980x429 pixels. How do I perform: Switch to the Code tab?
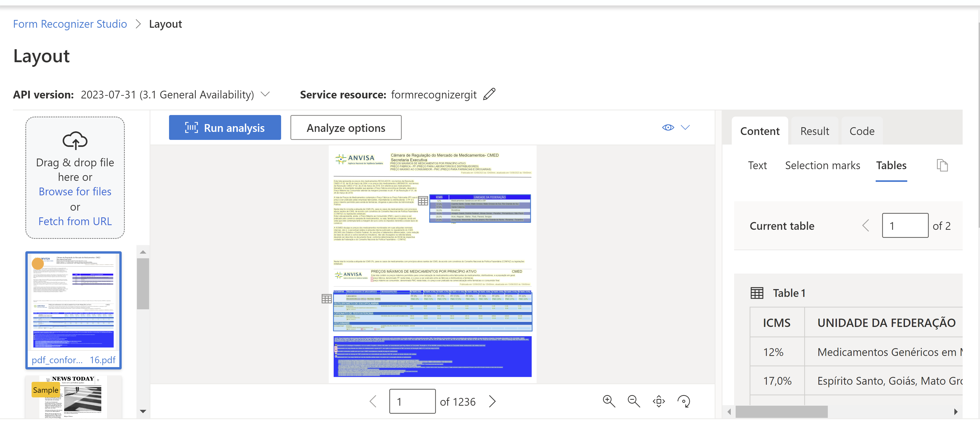point(862,131)
